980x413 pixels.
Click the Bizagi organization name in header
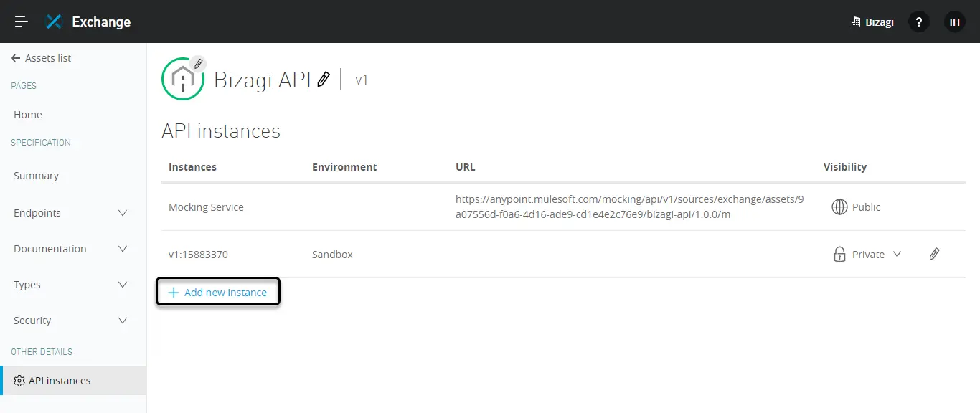point(880,22)
